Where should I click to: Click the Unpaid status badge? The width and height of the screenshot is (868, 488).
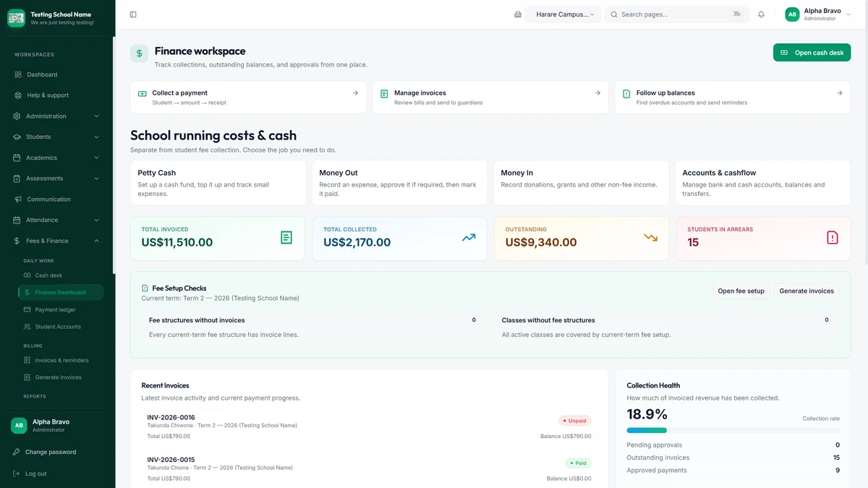tap(575, 421)
